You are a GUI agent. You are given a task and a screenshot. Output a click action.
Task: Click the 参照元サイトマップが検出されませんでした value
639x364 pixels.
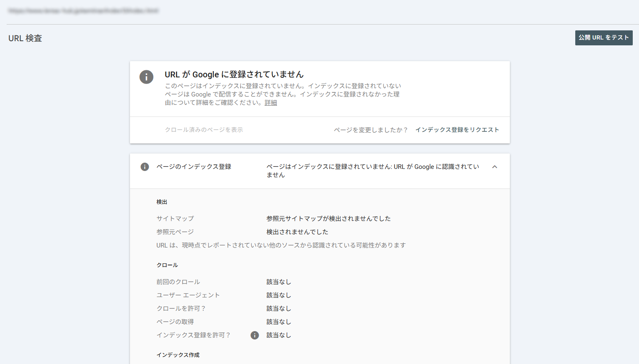click(x=328, y=218)
